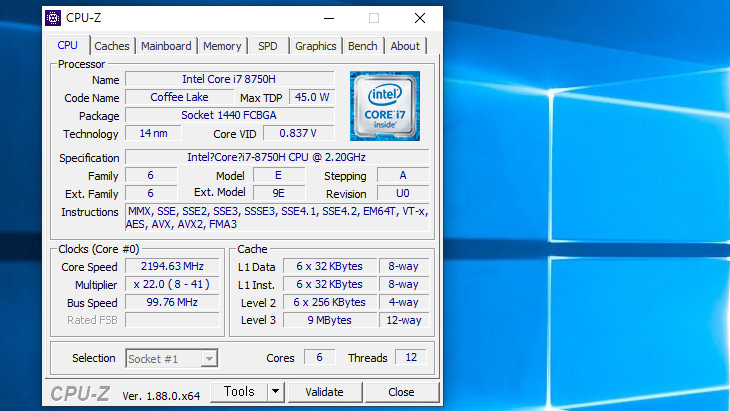This screenshot has width=730, height=411.
Task: Click the Level 3 value '9 MBytes'
Action: [x=330, y=320]
